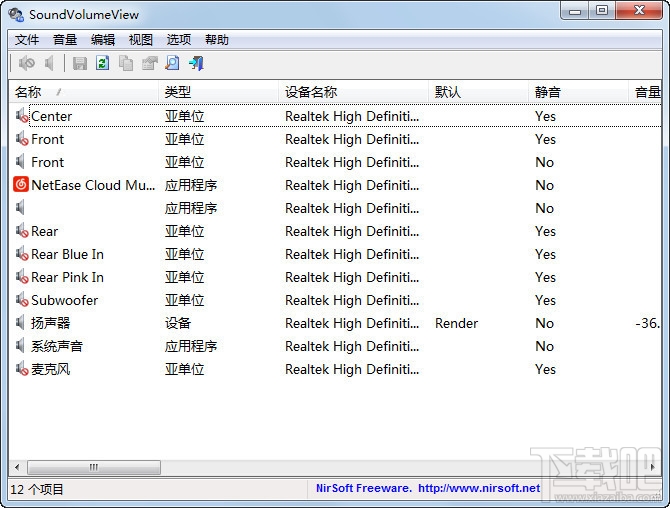Image resolution: width=670 pixels, height=508 pixels.
Task: Sort by the 名称 column header
Action: (84, 92)
